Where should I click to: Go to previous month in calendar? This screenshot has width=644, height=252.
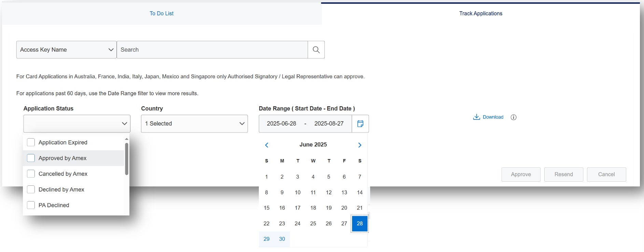click(267, 145)
